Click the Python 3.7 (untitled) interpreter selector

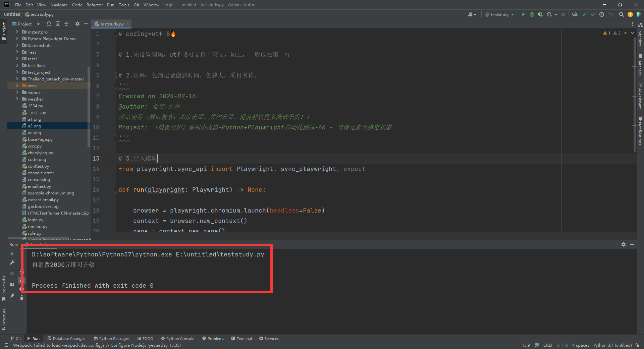[x=612, y=345]
